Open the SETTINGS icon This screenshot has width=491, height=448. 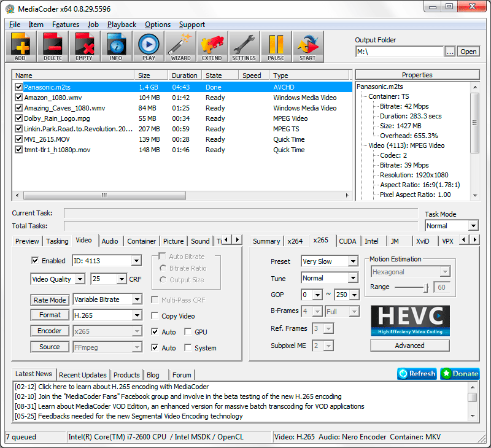point(244,46)
